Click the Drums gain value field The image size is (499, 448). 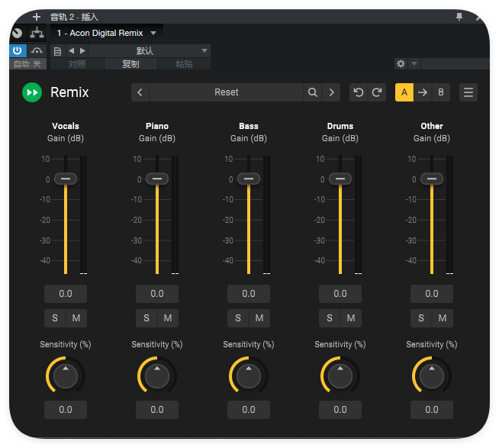point(340,294)
